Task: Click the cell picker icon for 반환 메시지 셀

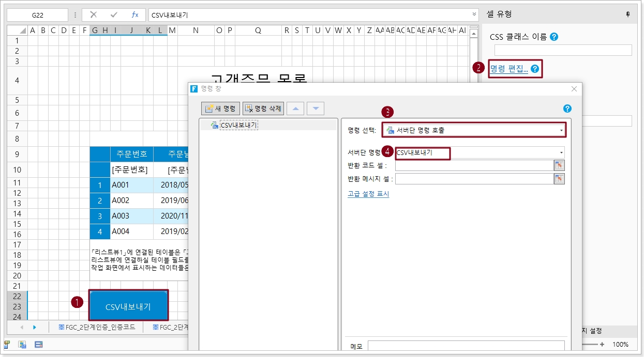Action: (x=559, y=179)
